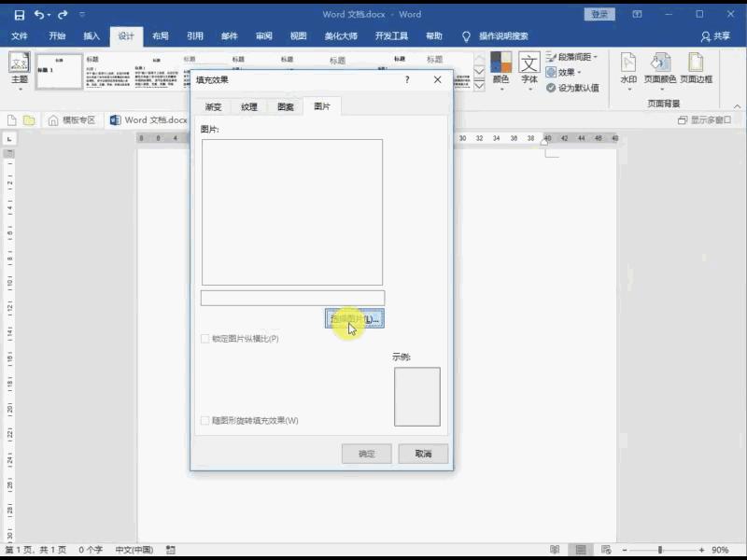Expand the document styles gallery arrow
The image size is (747, 560).
479,83
